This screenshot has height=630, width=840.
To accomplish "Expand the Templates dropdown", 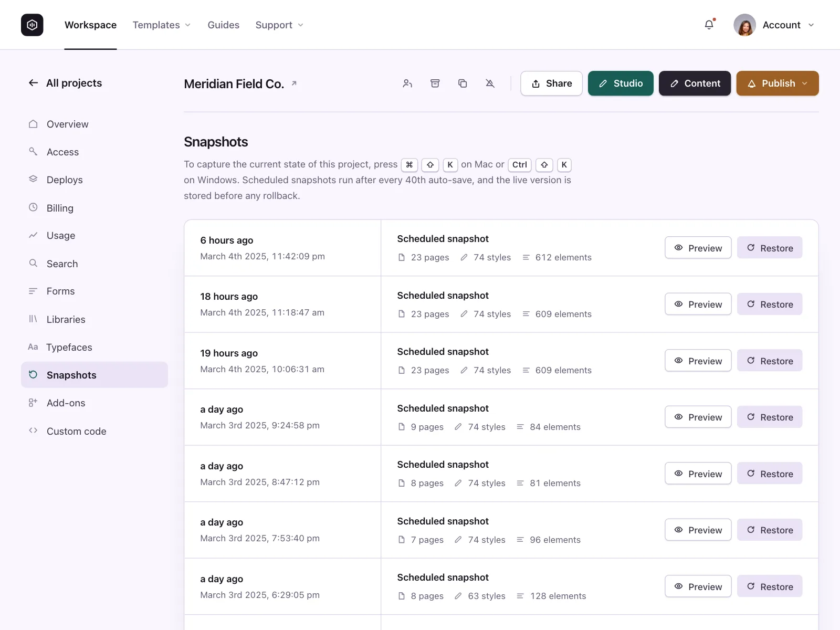I will coord(162,25).
